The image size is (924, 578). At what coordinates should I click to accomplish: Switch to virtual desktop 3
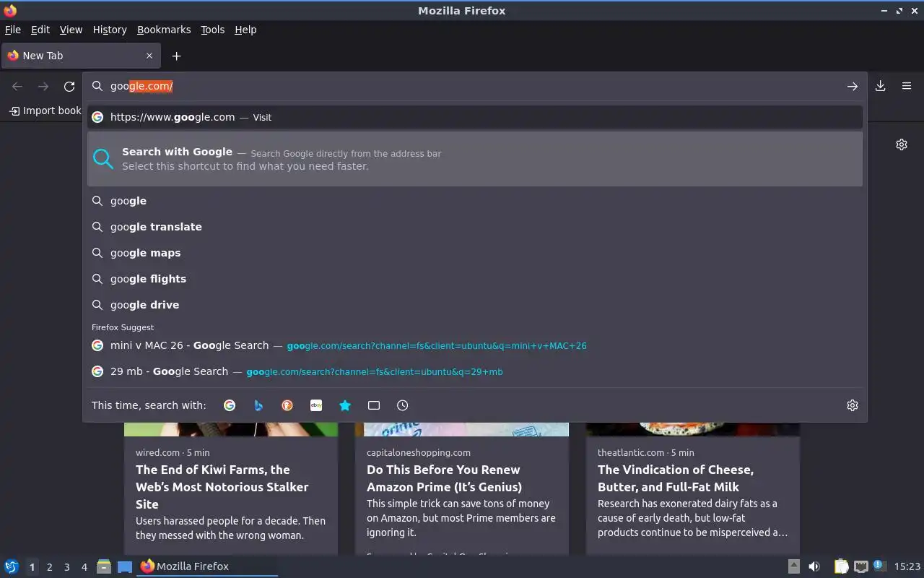point(66,567)
